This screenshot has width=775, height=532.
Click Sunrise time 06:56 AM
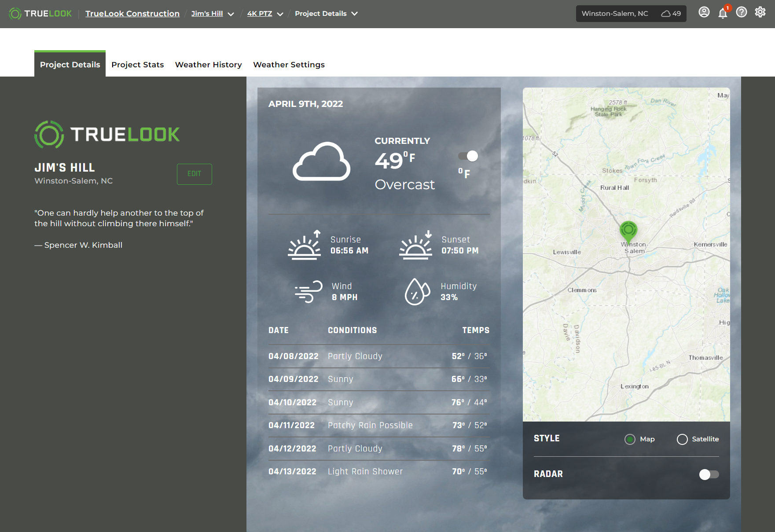tap(349, 251)
